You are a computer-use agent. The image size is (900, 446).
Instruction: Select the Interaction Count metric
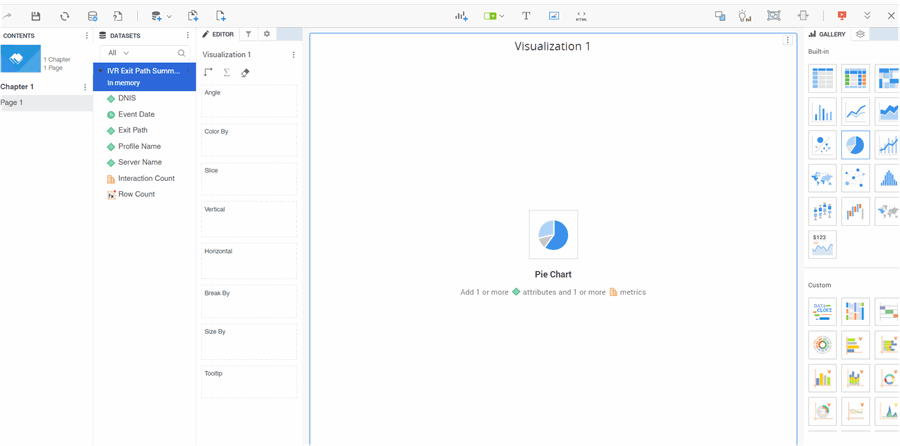146,178
